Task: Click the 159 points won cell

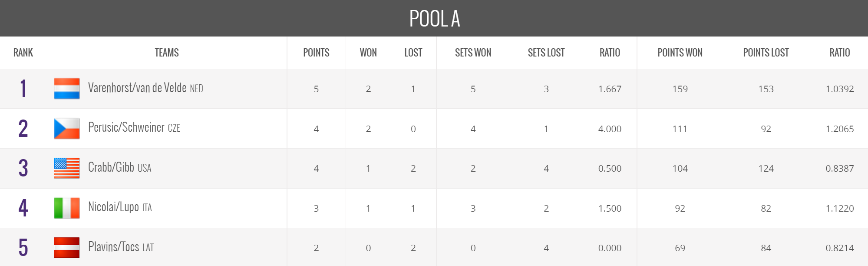Action: click(680, 89)
